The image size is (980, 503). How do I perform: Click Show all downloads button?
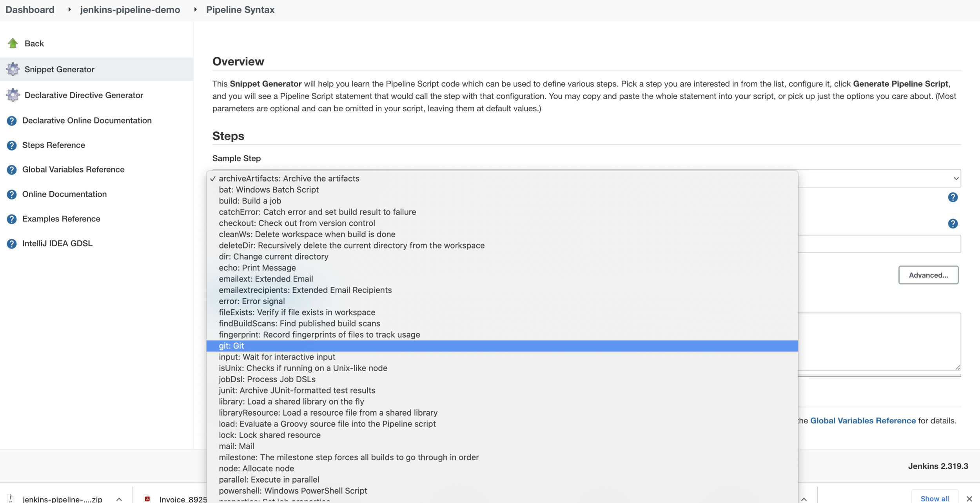click(x=934, y=498)
